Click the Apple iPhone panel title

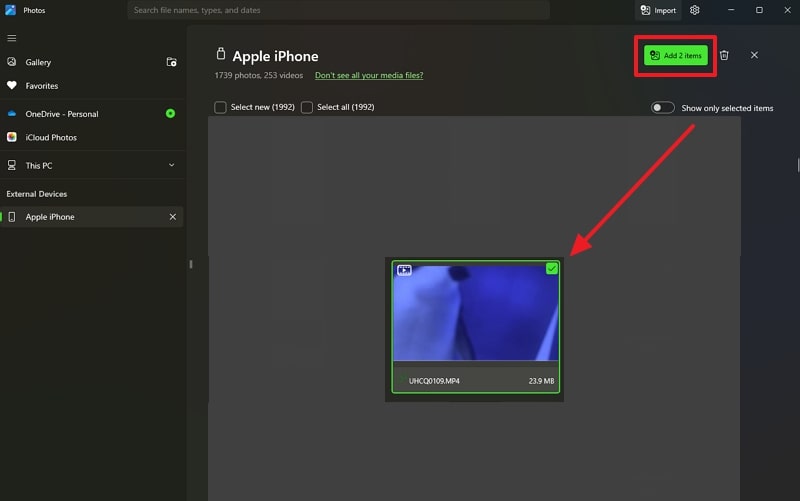click(x=275, y=56)
